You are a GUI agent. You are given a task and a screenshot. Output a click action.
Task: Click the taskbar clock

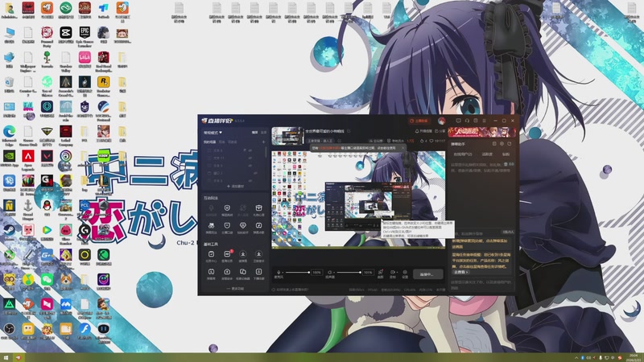point(634,357)
